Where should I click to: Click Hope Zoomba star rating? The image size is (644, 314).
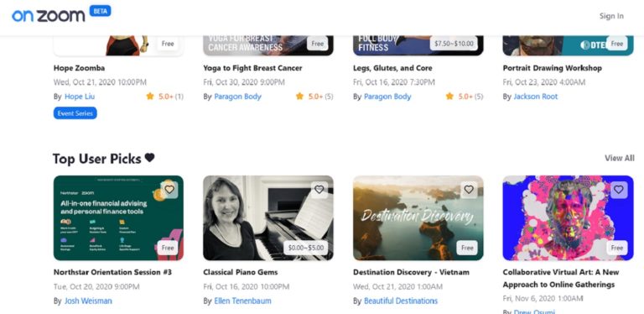[x=164, y=97]
